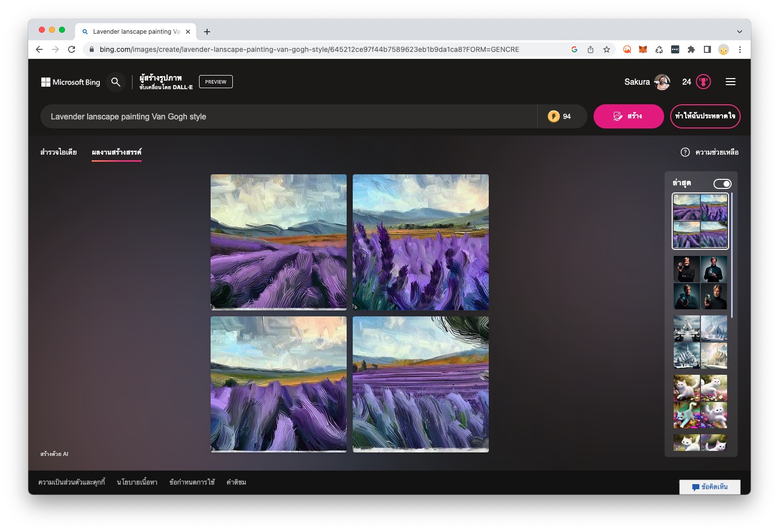Switch to the สำรวจไอเดีย tab
This screenshot has width=779, height=532.
(58, 152)
